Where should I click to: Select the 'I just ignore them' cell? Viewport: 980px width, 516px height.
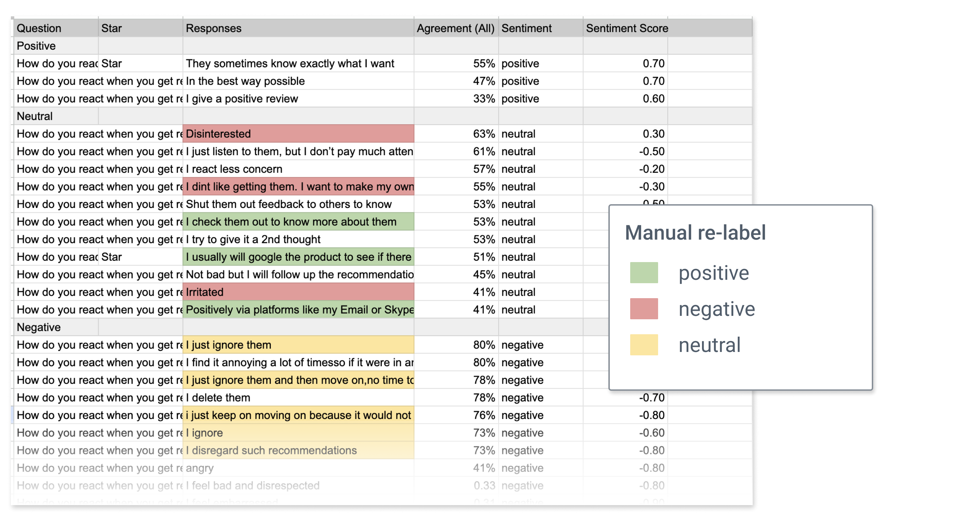(x=298, y=345)
